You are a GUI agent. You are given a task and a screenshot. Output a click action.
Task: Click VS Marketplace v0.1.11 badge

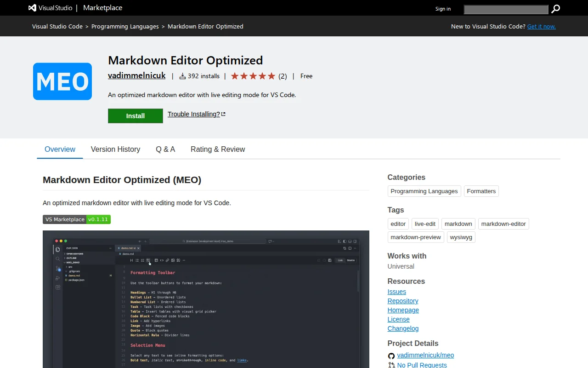coord(77,219)
